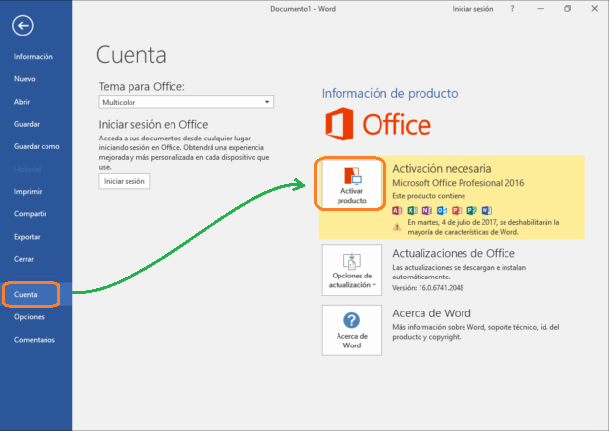Click Iniciar sesión in the title bar
Image resolution: width=609 pixels, height=431 pixels.
473,9
